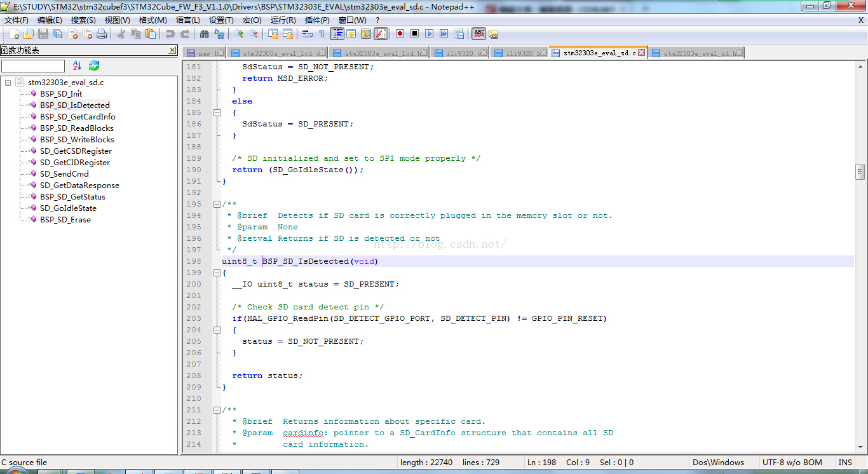The width and height of the screenshot is (868, 474).
Task: Click the Zoom In magnifier icon
Action: 239,34
